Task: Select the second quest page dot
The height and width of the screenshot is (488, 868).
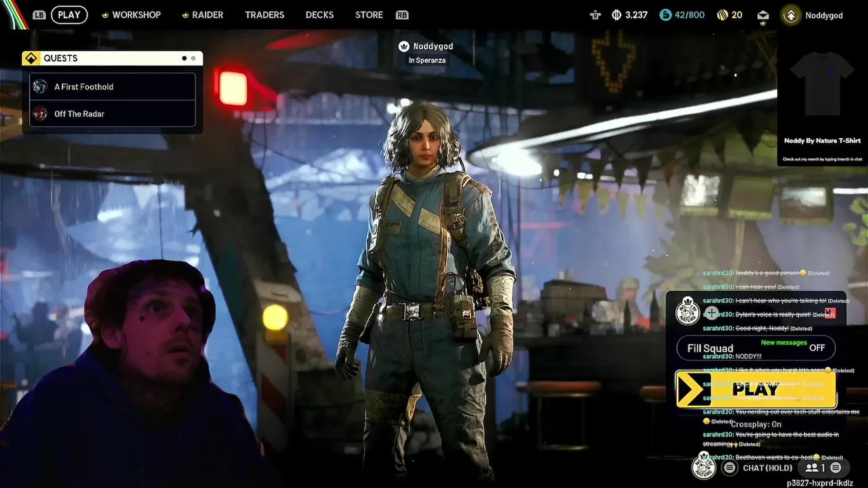Action: [x=193, y=58]
